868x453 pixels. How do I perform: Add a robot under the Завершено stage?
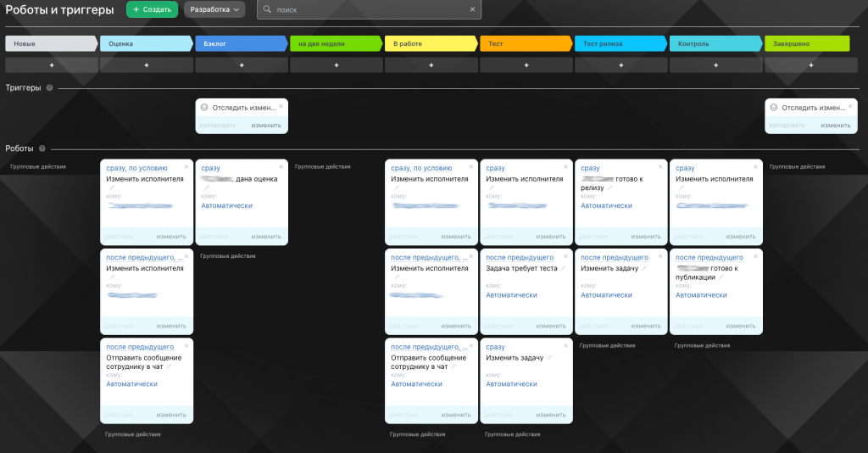810,64
